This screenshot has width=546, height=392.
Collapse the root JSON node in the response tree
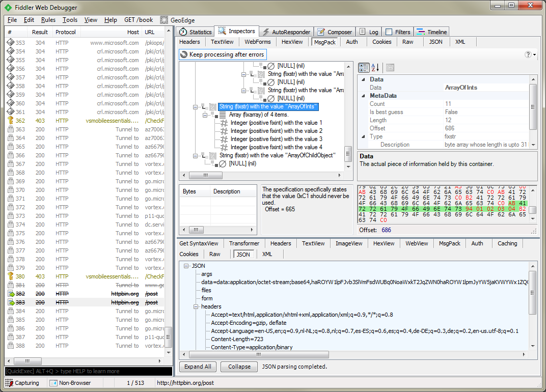pyautogui.click(x=186, y=266)
